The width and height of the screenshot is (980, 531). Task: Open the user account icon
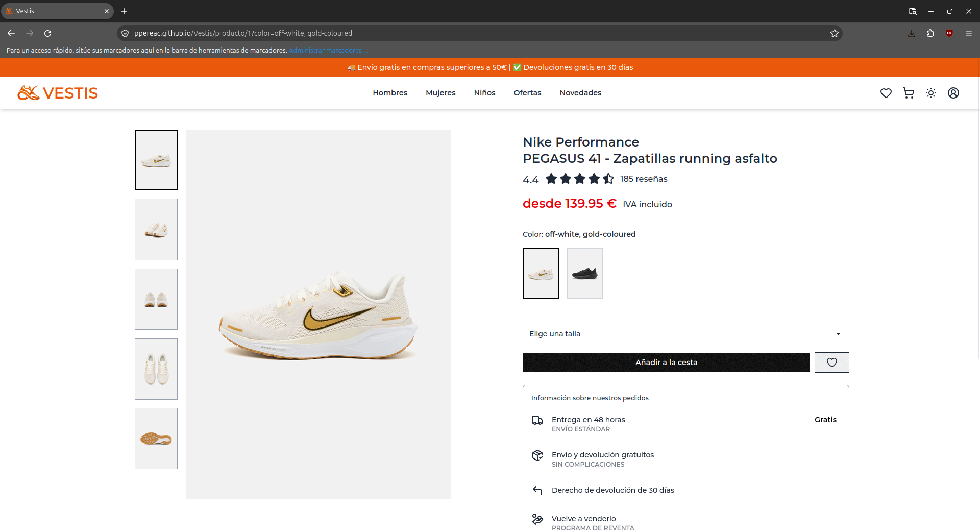pyautogui.click(x=953, y=93)
